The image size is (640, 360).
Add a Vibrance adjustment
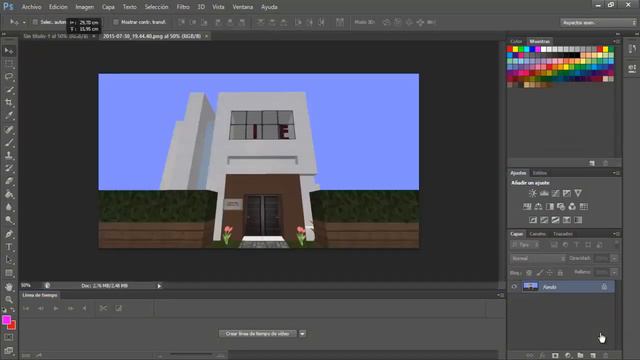coord(578,193)
